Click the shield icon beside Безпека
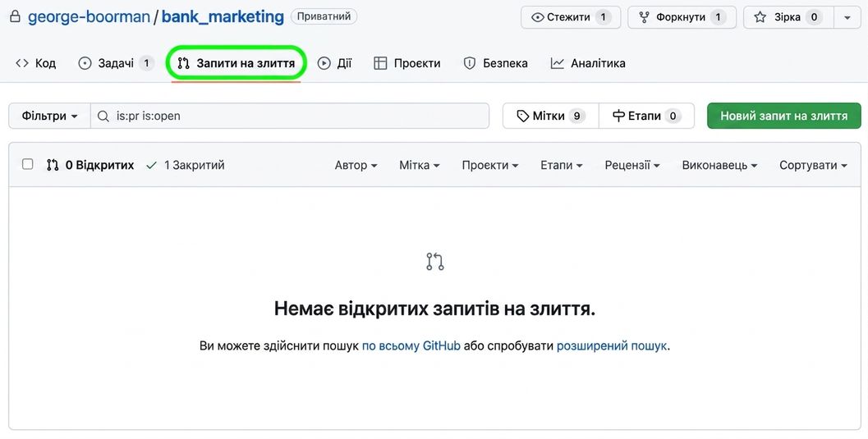Screen dimensions: 868x439 coord(470,63)
